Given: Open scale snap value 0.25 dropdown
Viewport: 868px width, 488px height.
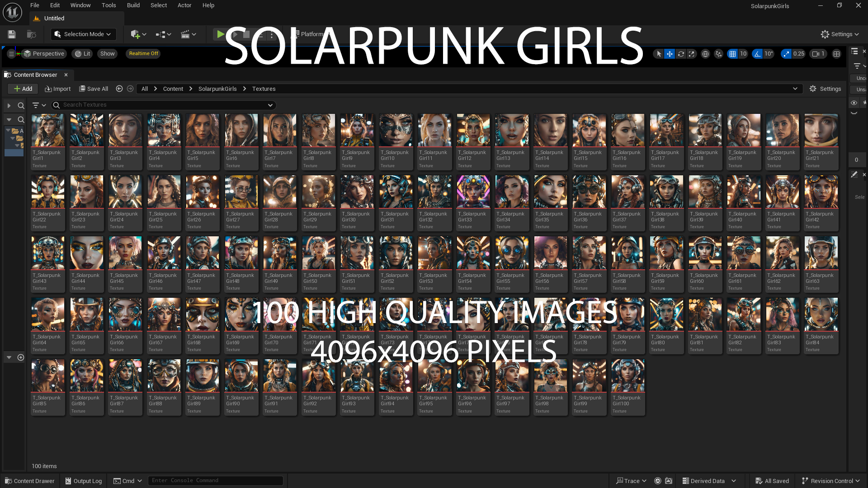Looking at the screenshot, I should (799, 54).
